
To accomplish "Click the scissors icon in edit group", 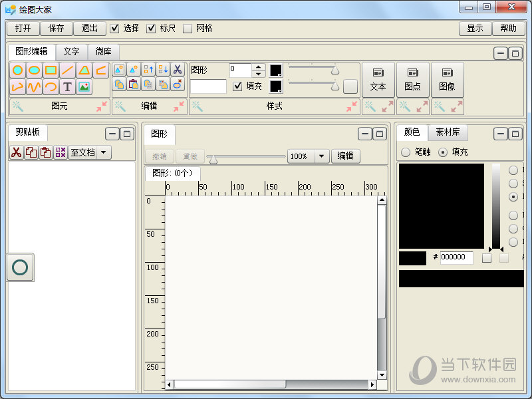I will (x=177, y=69).
